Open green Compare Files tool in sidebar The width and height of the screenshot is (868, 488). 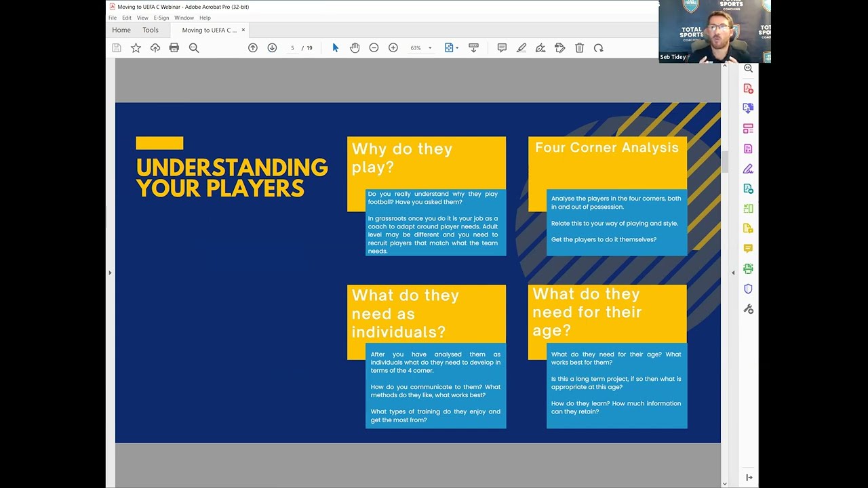click(749, 209)
